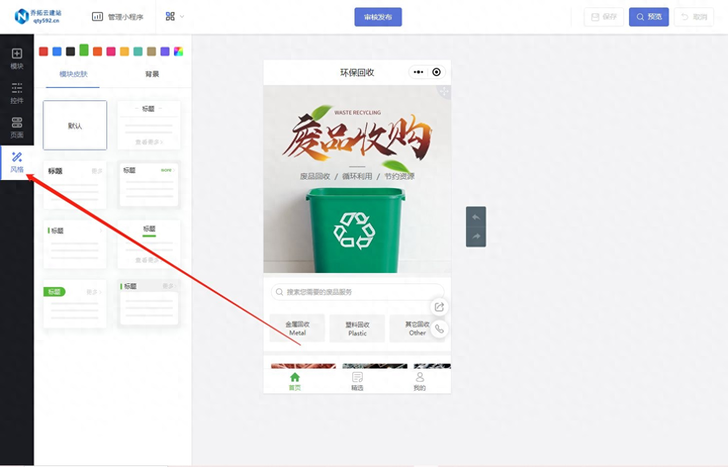Image resolution: width=728 pixels, height=467 pixels.
Task: Click the site logo in the header
Action: (x=38, y=16)
